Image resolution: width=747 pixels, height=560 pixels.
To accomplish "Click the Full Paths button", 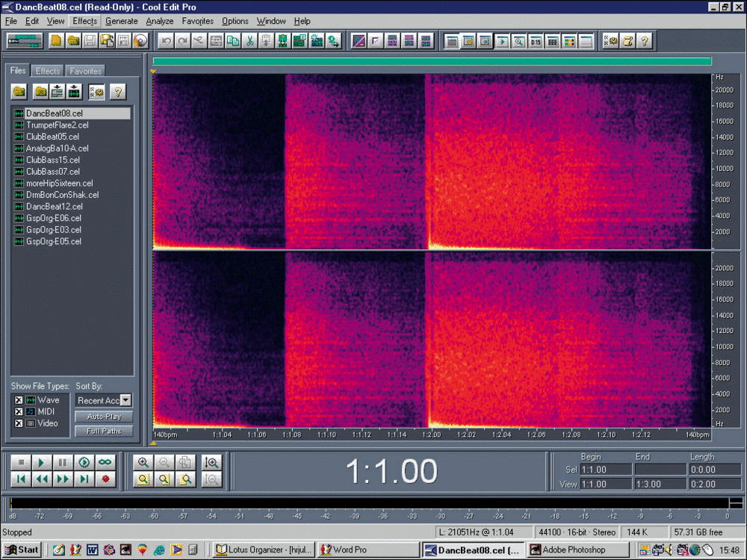I will 103,431.
